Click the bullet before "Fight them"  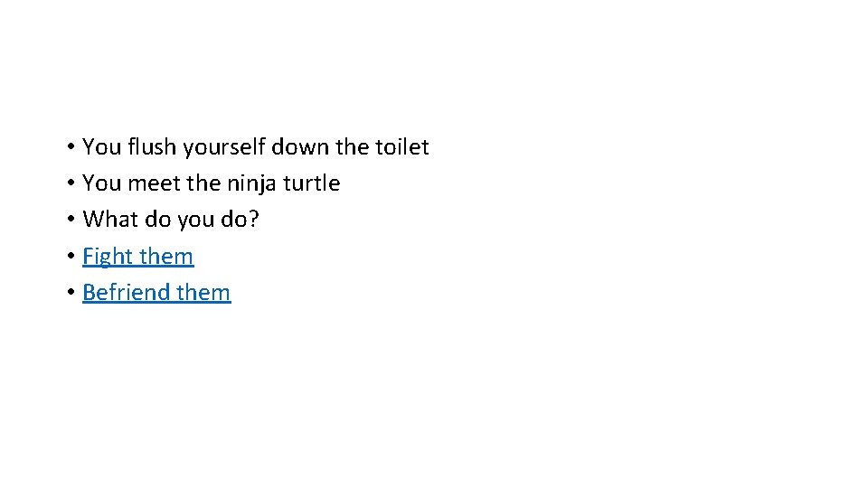click(x=70, y=258)
